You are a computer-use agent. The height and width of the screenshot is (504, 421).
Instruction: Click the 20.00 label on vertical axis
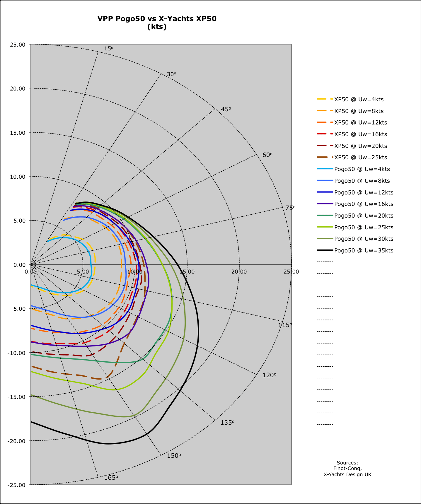click(18, 88)
